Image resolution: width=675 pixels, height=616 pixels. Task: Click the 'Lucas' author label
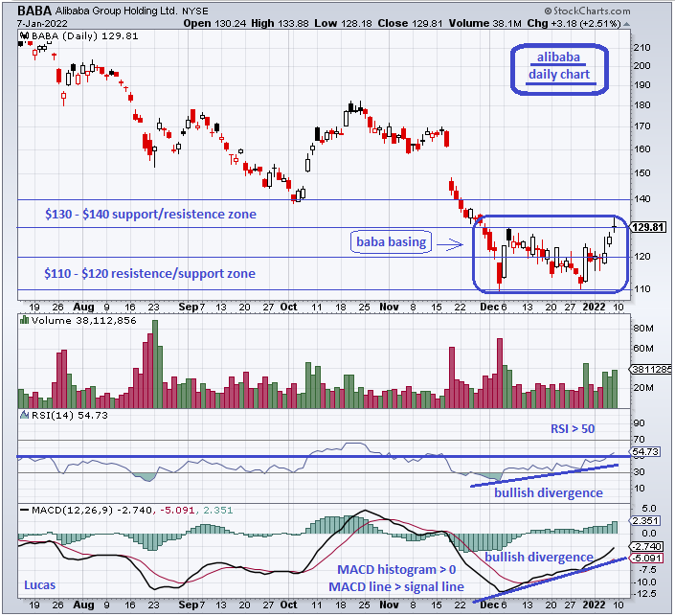pos(39,585)
